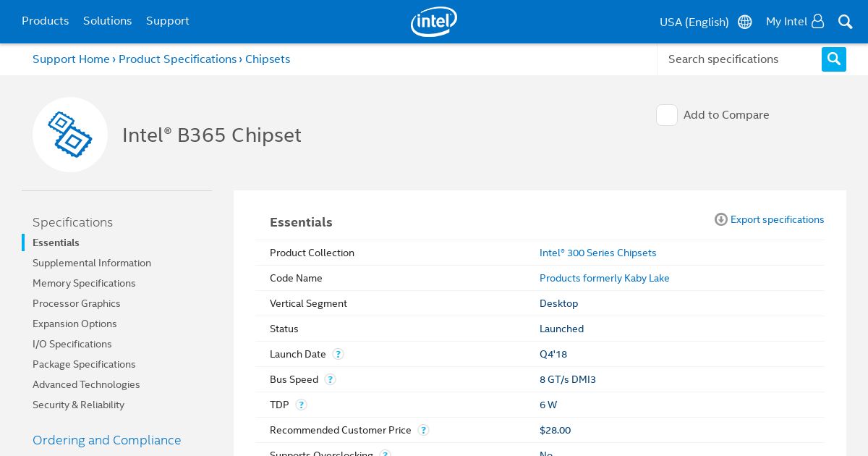Select Essentials in sidebar
This screenshot has width=868, height=456.
pyautogui.click(x=56, y=242)
